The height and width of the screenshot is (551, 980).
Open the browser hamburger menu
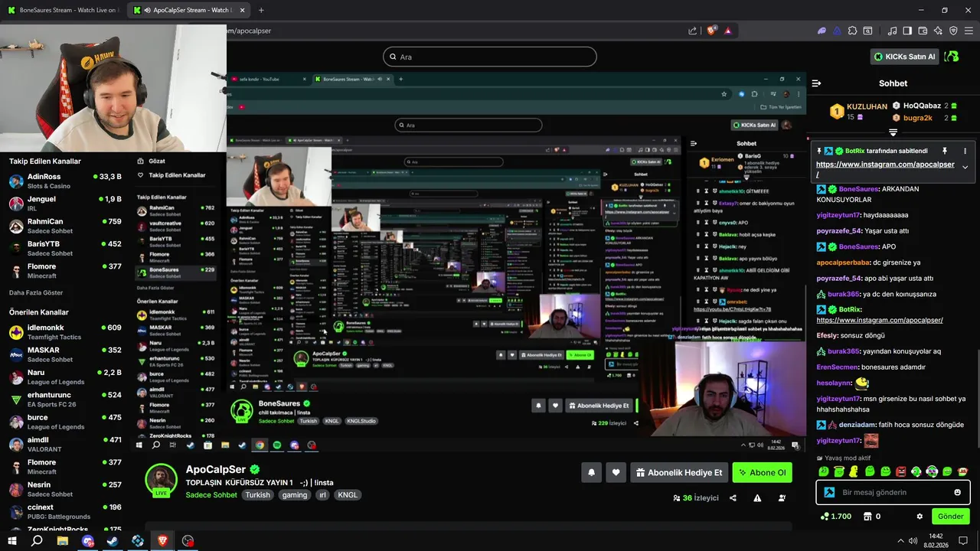click(x=969, y=31)
